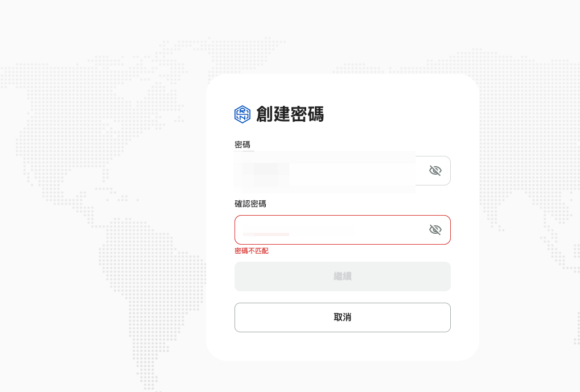Select the pink highlighted text in confirm field
This screenshot has width=580, height=392.
coord(266,234)
